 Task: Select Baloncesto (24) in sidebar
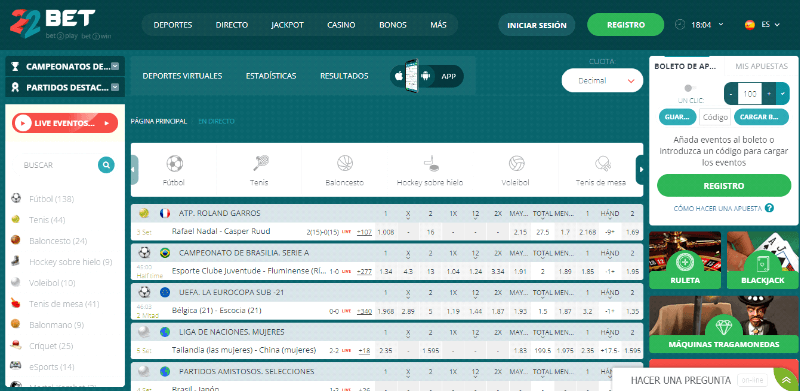pyautogui.click(x=58, y=241)
